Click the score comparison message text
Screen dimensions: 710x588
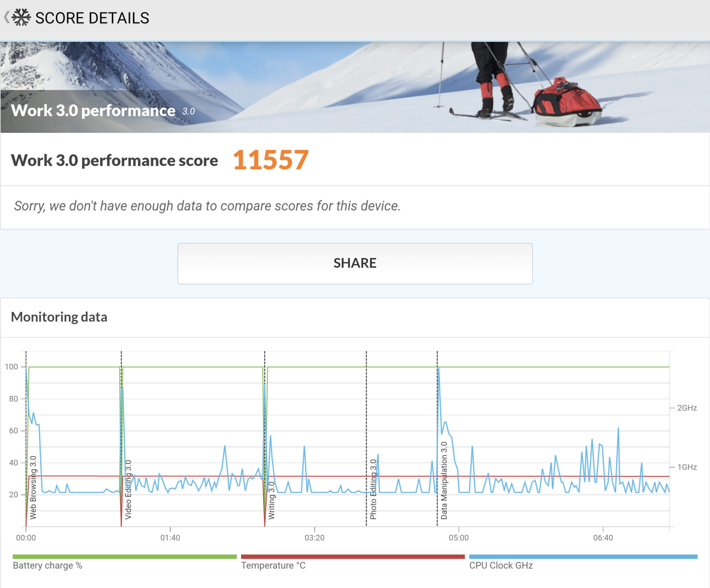click(x=207, y=206)
